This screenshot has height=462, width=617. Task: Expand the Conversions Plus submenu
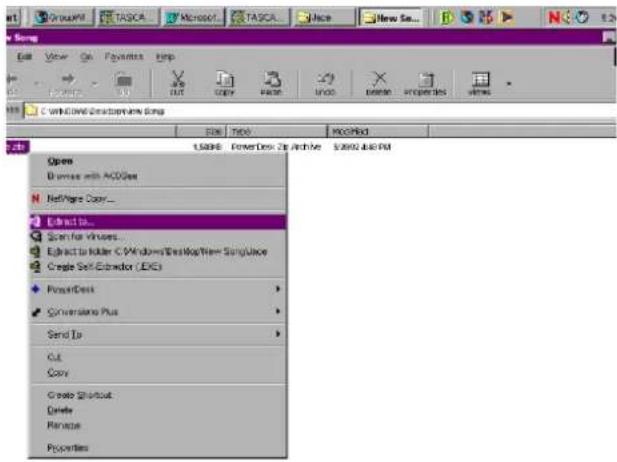click(x=158, y=312)
